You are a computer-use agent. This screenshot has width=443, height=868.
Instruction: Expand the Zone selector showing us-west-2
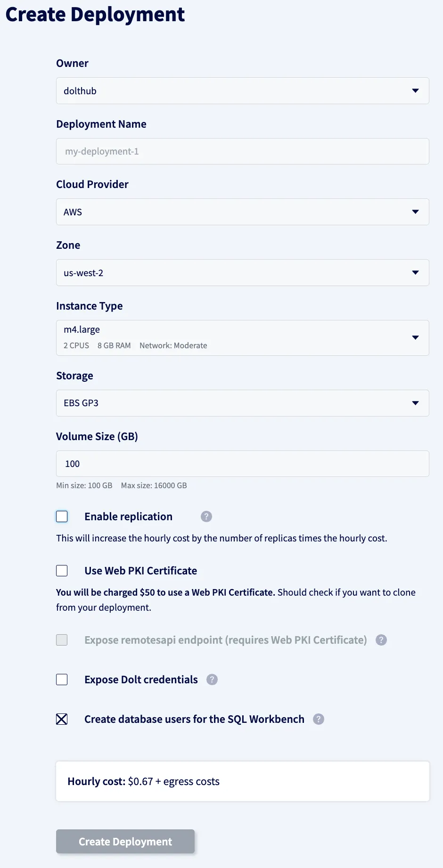[242, 272]
